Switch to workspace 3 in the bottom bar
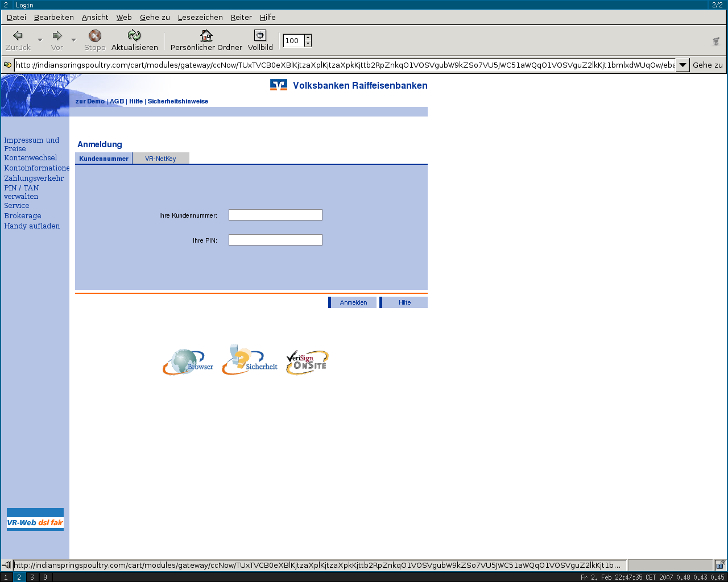 click(x=32, y=577)
